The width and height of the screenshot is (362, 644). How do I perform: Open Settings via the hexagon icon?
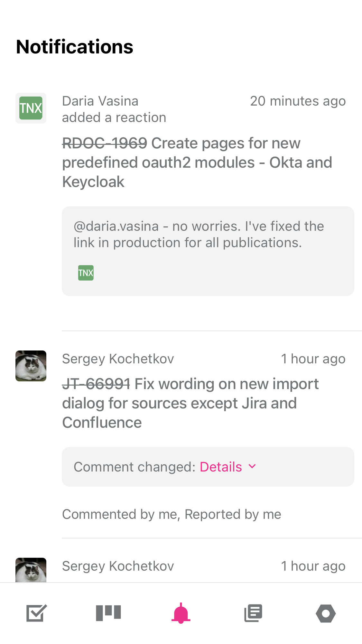[x=326, y=613]
